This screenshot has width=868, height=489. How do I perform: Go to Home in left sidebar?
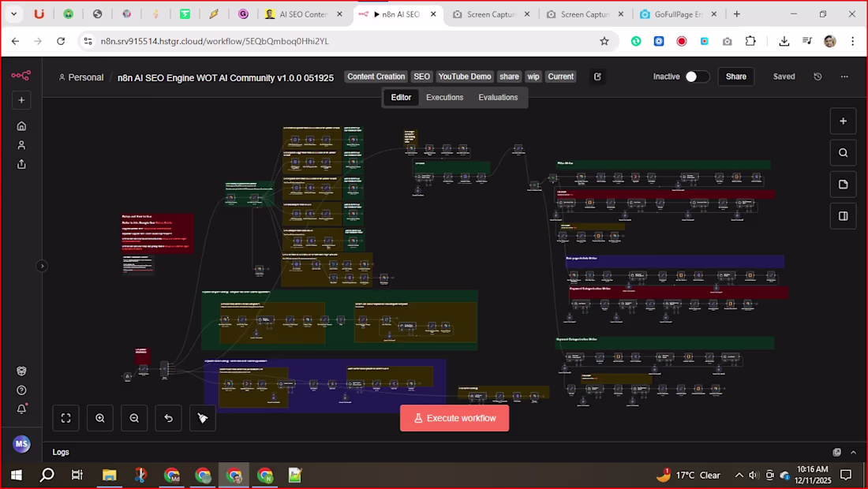point(21,126)
